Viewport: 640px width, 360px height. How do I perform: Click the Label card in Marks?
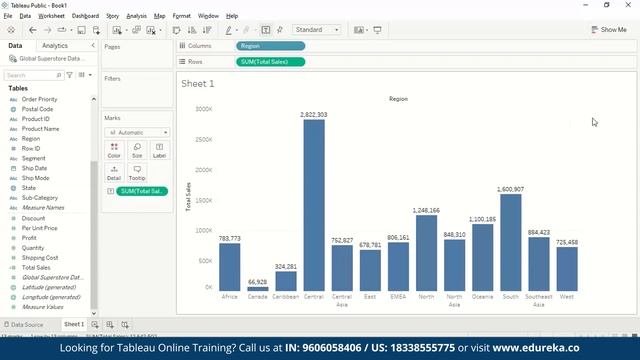click(x=159, y=150)
